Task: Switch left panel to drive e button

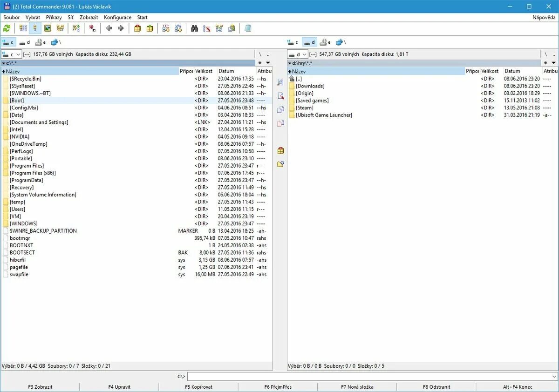Action: [x=41, y=42]
